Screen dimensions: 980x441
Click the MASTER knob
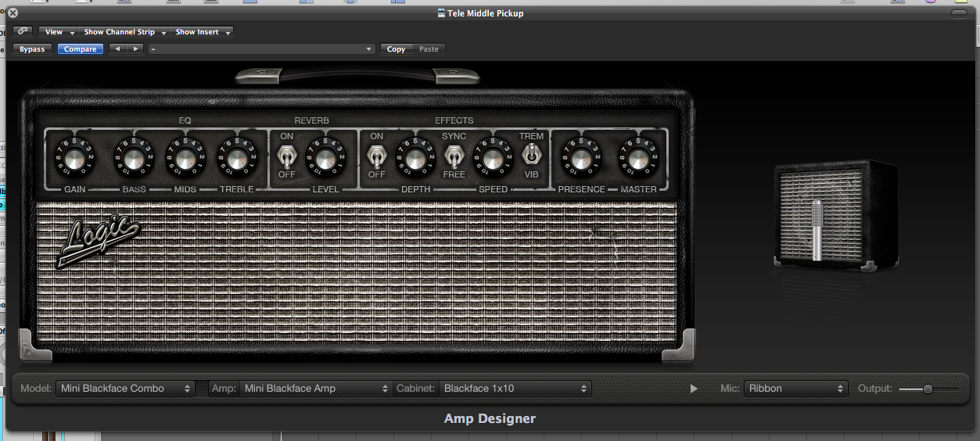coord(638,160)
